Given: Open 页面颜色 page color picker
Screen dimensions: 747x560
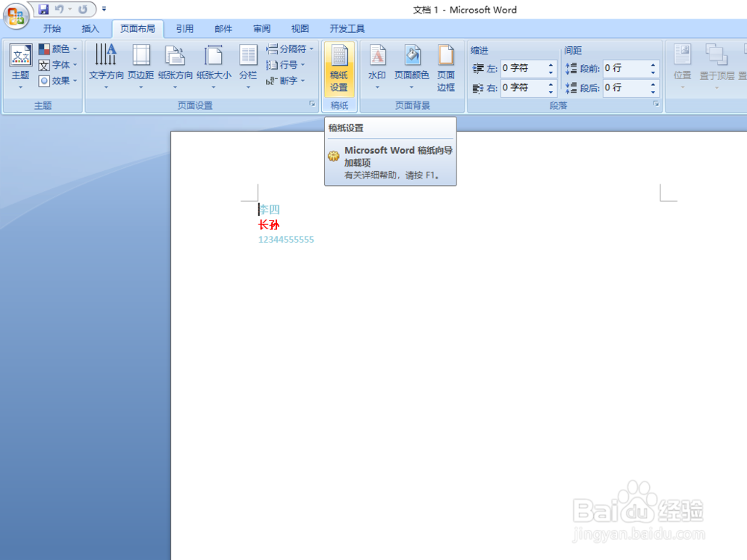Looking at the screenshot, I should (x=412, y=66).
